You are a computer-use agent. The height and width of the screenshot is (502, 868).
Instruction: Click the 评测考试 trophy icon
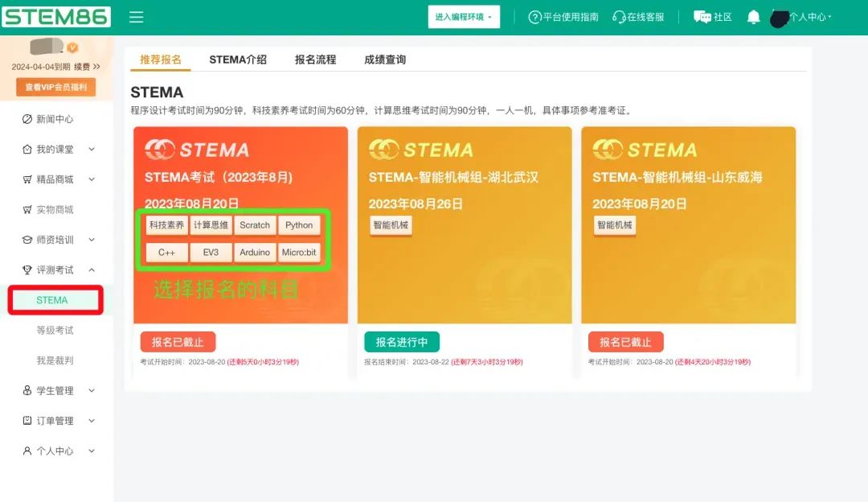tap(27, 270)
